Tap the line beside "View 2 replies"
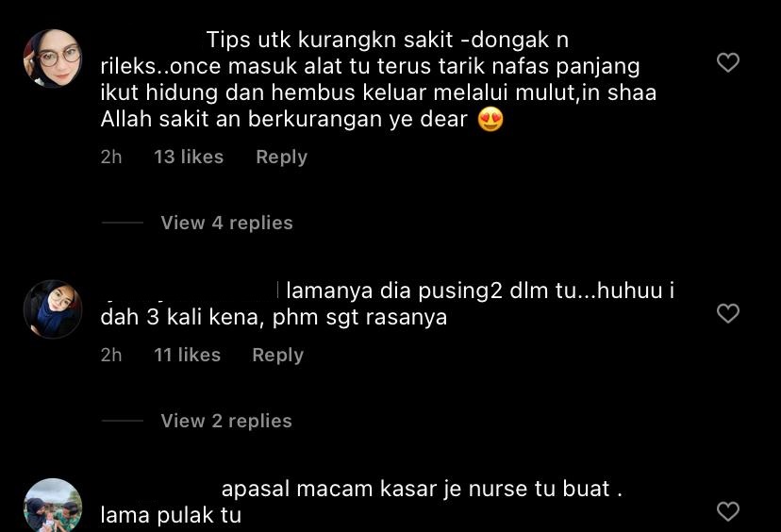The height and width of the screenshot is (532, 781). [123, 421]
